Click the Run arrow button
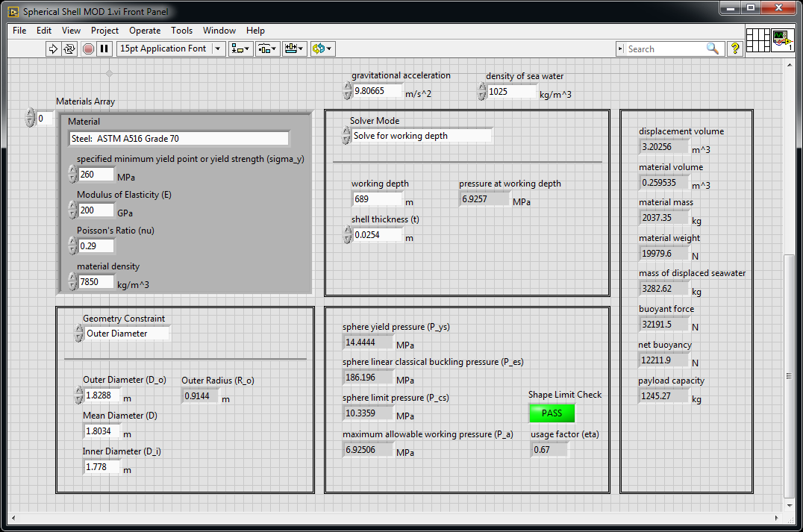The image size is (803, 532). click(x=53, y=48)
